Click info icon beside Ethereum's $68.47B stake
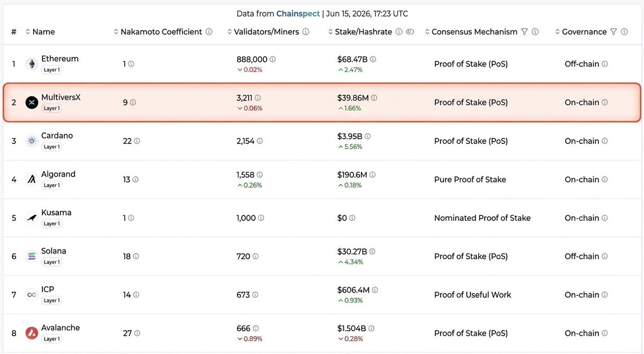Screen dimensions: 644x354 click(x=373, y=59)
